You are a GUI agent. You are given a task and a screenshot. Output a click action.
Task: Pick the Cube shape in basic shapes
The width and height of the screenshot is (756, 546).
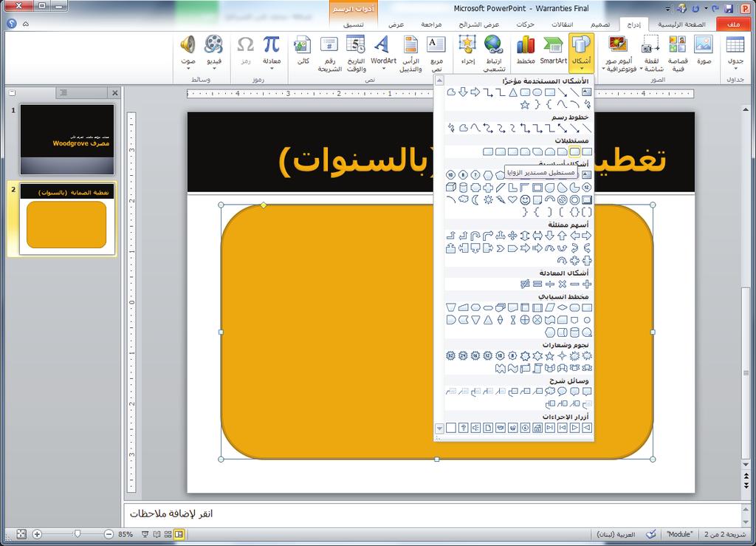tap(451, 187)
